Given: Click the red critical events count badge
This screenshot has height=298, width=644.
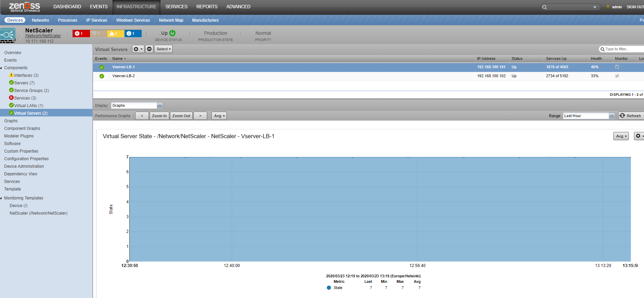Looking at the screenshot, I should click(81, 33).
